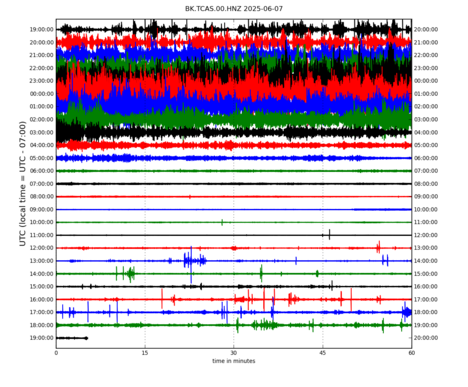Viewport: 468px width, 387px height.
Task: Click the x-axis tick labeled 60
Action: tap(411, 353)
